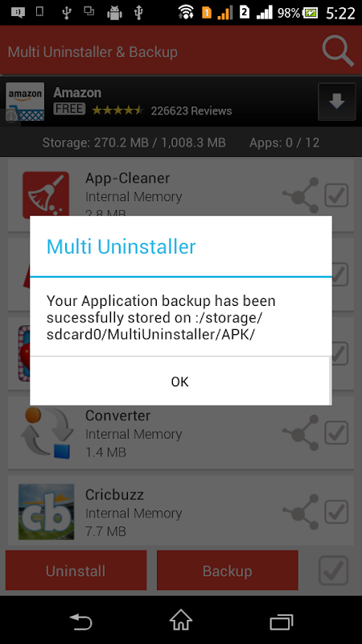362x644 pixels.
Task: Tap the red Uninstall button
Action: click(x=76, y=571)
